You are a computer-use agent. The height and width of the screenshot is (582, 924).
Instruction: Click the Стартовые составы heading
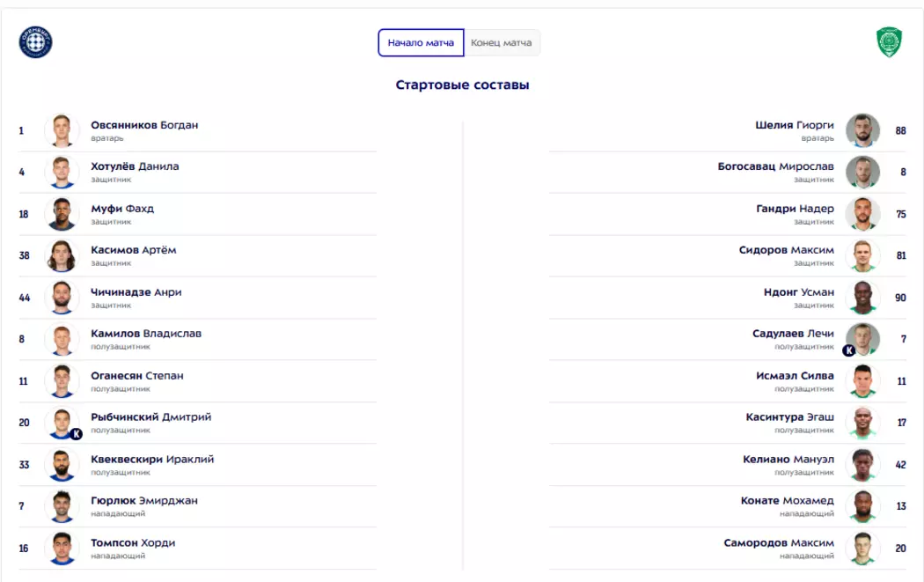[x=462, y=85]
